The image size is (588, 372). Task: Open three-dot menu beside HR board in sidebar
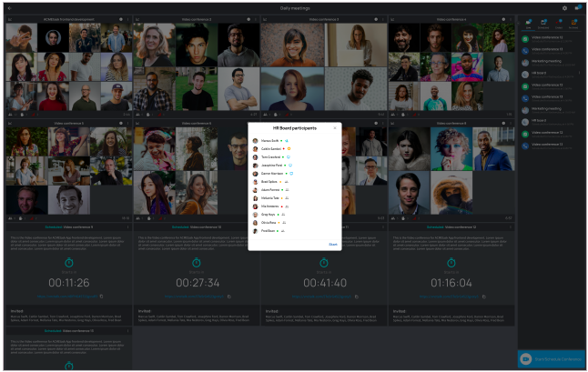click(580, 73)
